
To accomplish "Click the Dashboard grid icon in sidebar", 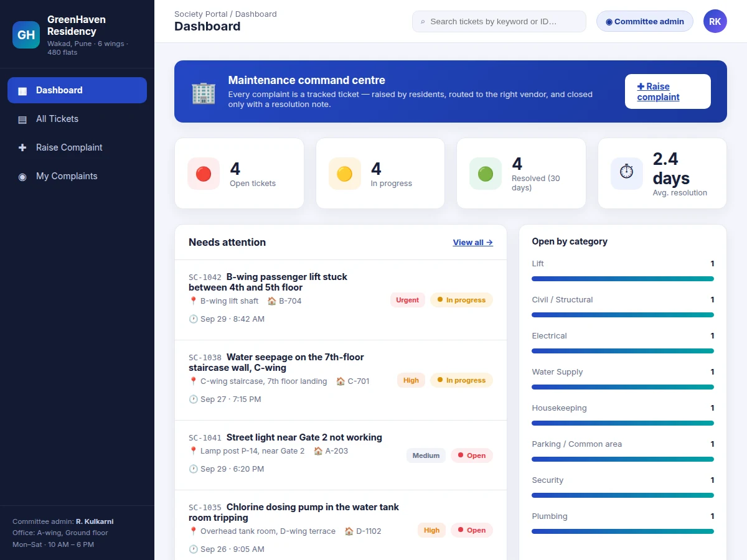I will point(22,91).
